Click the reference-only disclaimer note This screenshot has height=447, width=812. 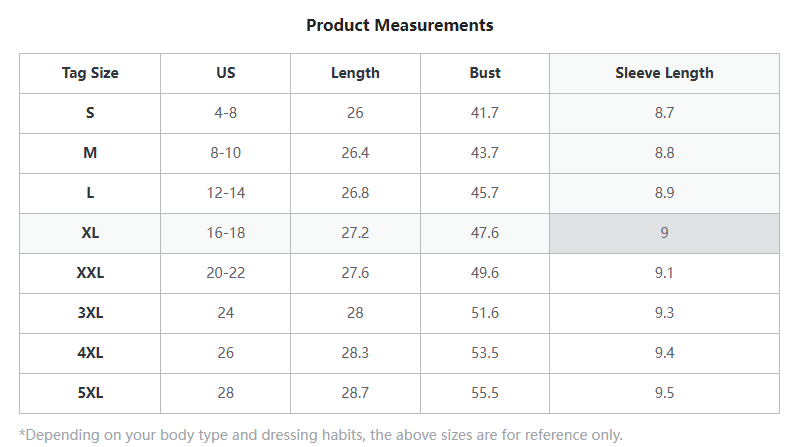[321, 435]
